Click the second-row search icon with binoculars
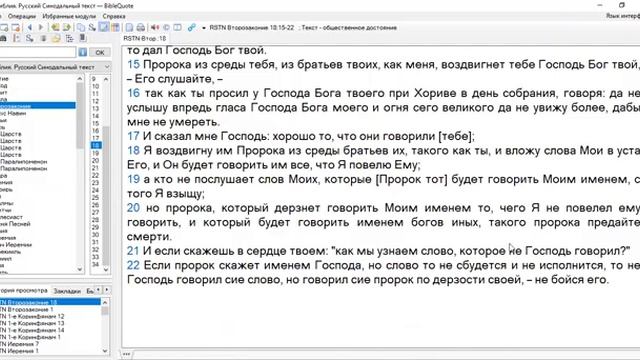The image size is (640, 360). 29,38
